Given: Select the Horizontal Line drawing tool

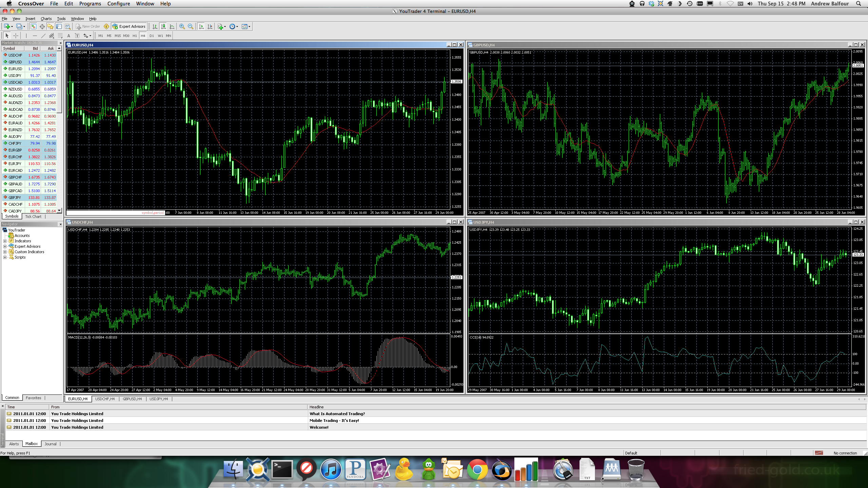Looking at the screenshot, I should pyautogui.click(x=35, y=36).
